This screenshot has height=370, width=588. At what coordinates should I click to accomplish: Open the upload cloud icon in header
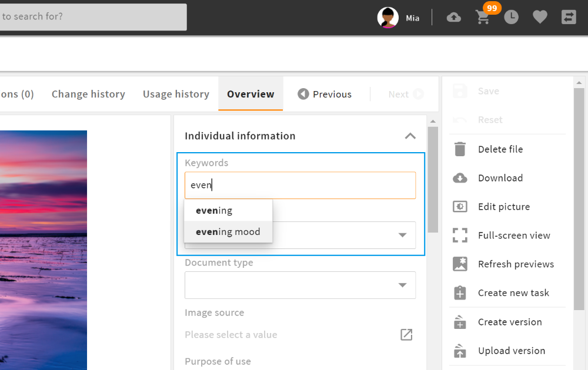point(453,18)
